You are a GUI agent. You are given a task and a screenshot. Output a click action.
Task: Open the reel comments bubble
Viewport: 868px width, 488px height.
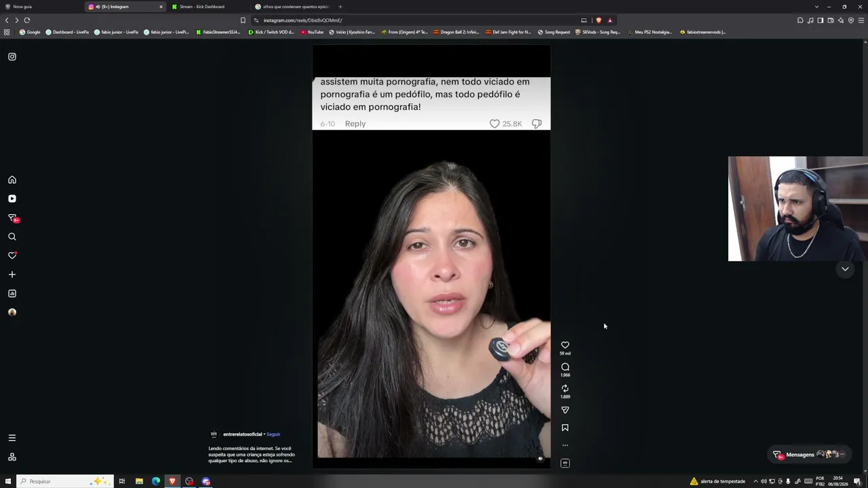tap(565, 367)
